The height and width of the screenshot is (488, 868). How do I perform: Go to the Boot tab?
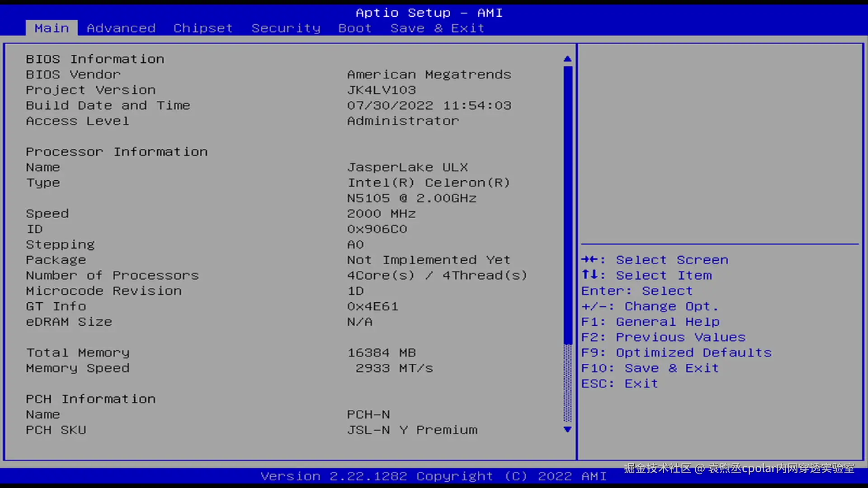pos(355,28)
